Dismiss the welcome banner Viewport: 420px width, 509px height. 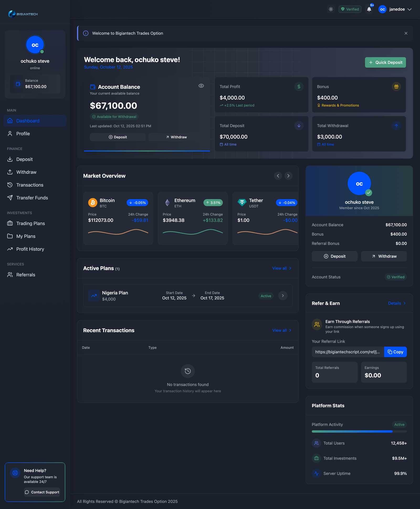(406, 33)
